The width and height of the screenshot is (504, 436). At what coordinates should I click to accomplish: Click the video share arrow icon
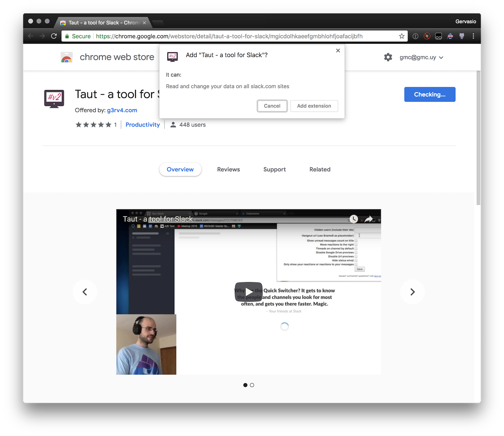point(369,219)
